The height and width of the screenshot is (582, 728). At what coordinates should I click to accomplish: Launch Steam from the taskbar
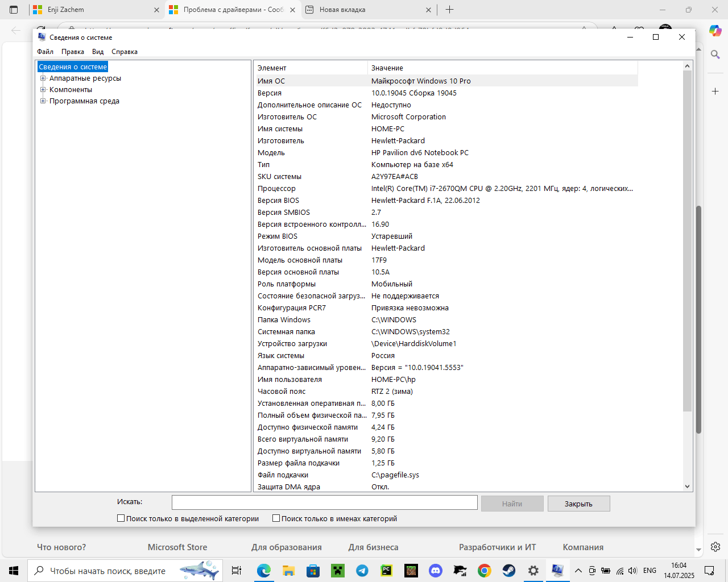(508, 571)
